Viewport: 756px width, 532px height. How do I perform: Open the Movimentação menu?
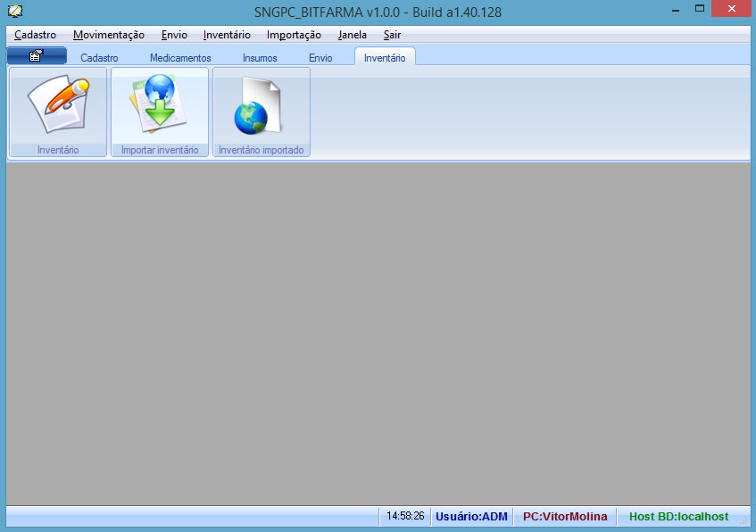tap(109, 35)
